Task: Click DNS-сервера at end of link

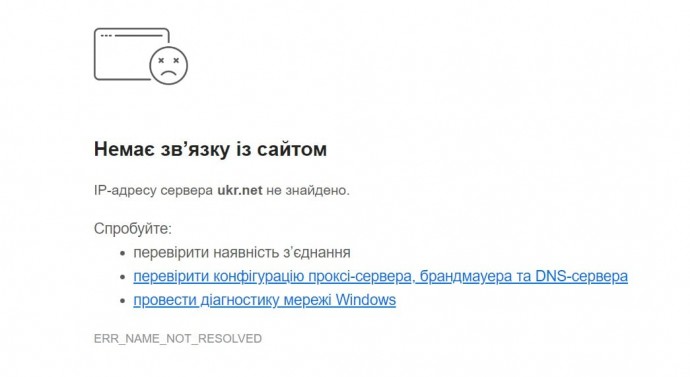Action: point(581,276)
